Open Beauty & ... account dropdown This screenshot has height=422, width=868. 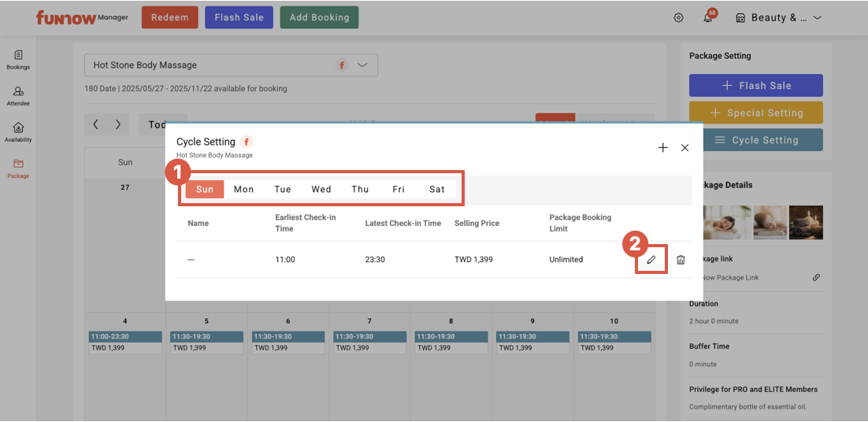pos(778,18)
